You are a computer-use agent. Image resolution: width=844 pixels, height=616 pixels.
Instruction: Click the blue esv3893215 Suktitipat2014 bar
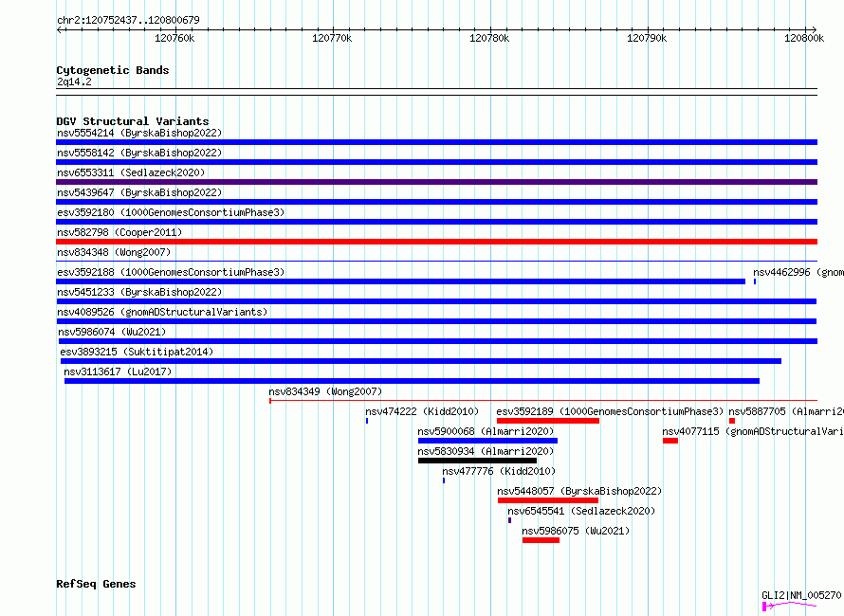pos(421,361)
